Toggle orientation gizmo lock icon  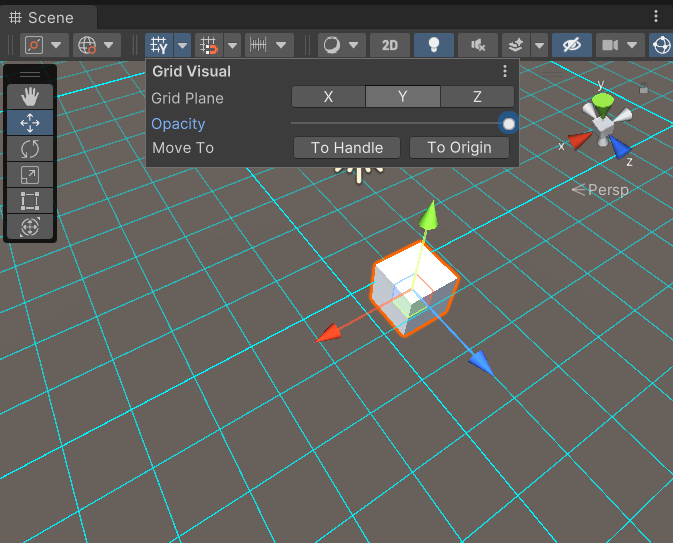pyautogui.click(x=643, y=88)
